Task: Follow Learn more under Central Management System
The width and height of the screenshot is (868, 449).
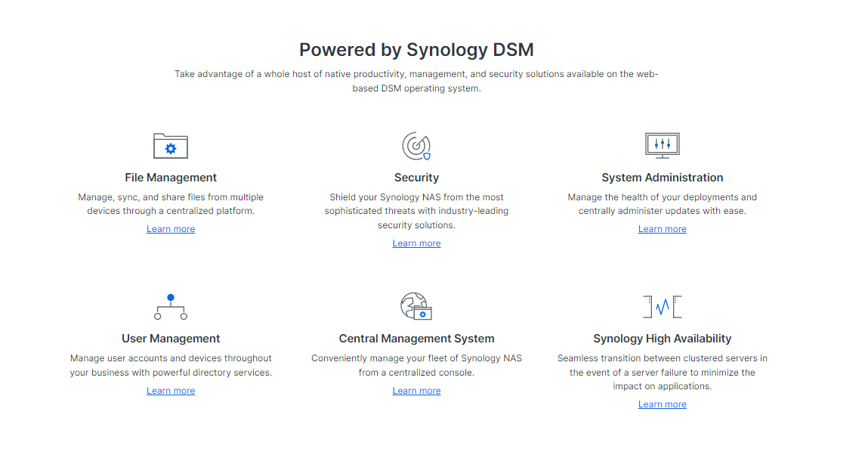Action: (x=416, y=391)
